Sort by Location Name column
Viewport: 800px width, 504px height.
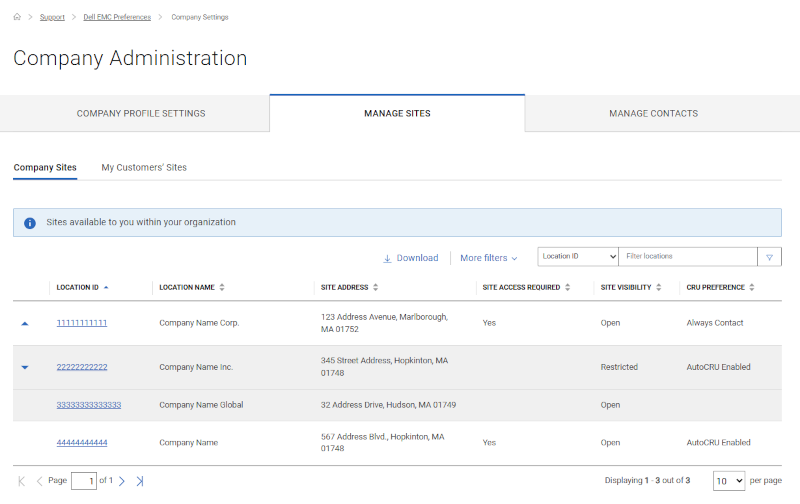(222, 288)
